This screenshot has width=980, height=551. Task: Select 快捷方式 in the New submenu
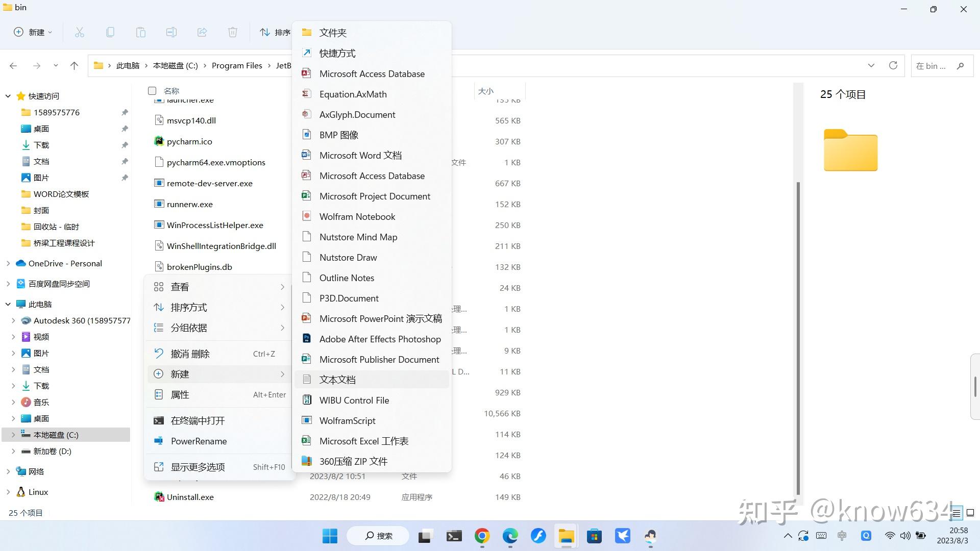pyautogui.click(x=373, y=53)
